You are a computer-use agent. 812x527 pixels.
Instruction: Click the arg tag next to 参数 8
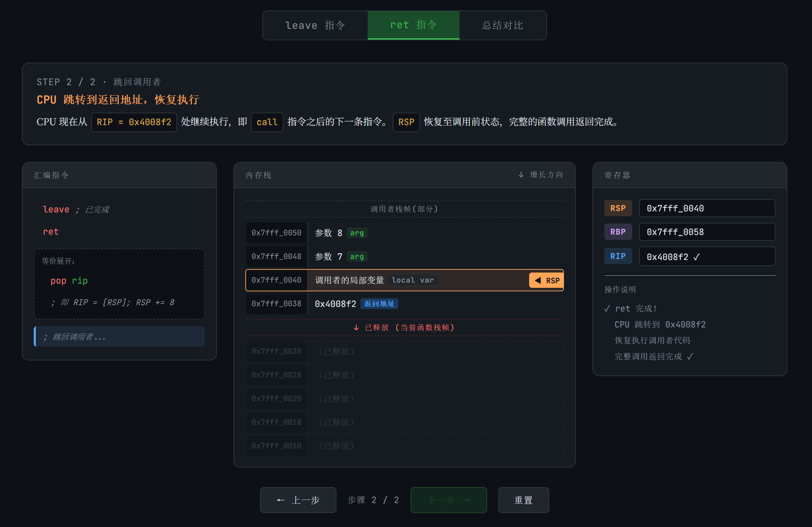(357, 233)
